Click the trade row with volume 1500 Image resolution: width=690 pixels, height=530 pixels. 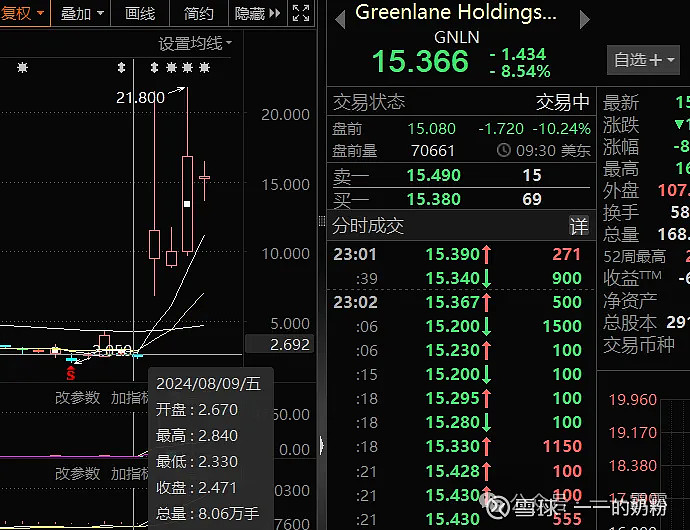(461, 326)
